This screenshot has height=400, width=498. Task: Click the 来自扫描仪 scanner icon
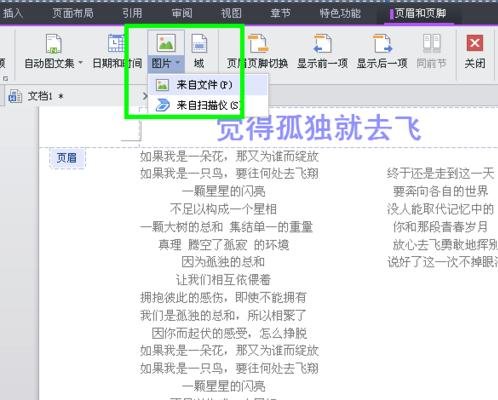coord(162,105)
